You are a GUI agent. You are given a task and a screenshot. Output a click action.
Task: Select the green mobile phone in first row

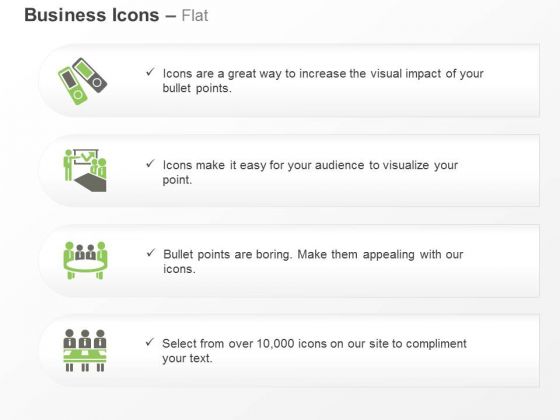[72, 86]
